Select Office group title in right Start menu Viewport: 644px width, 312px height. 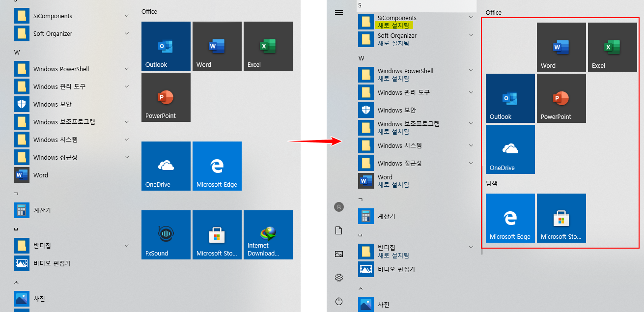pos(494,12)
